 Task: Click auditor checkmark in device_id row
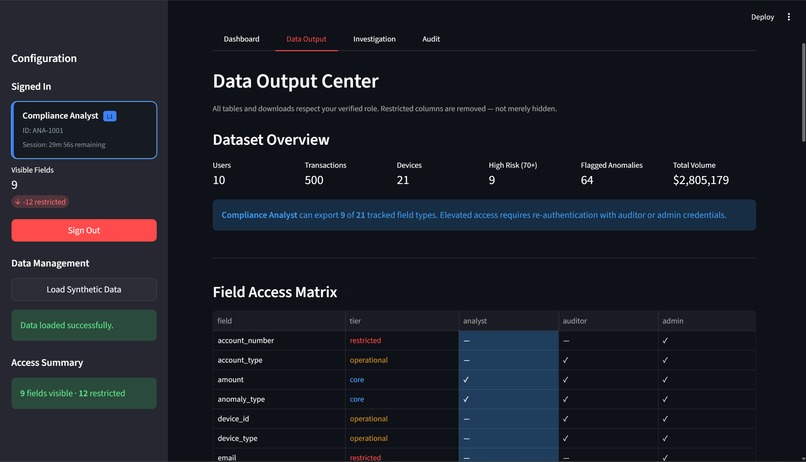[565, 418]
